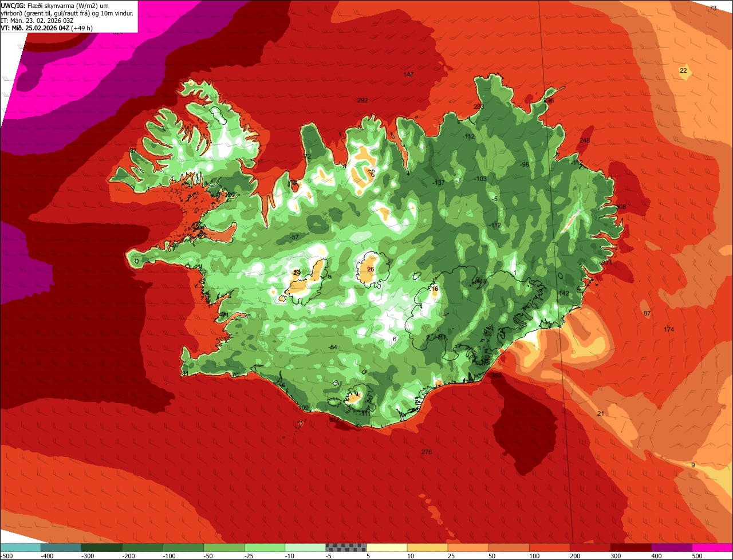Pick the pale green -10 to -5 legend swatch
The height and width of the screenshot is (560, 733).
pos(305,547)
